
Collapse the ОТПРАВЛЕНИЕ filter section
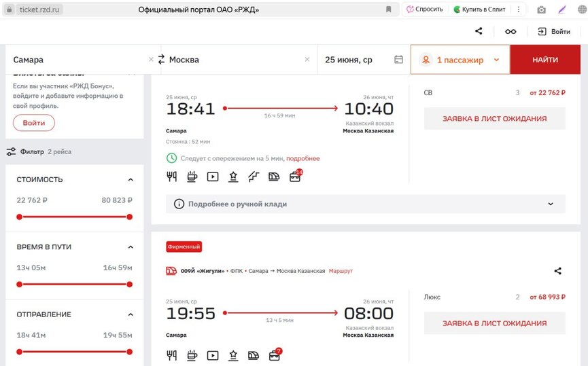click(x=131, y=314)
